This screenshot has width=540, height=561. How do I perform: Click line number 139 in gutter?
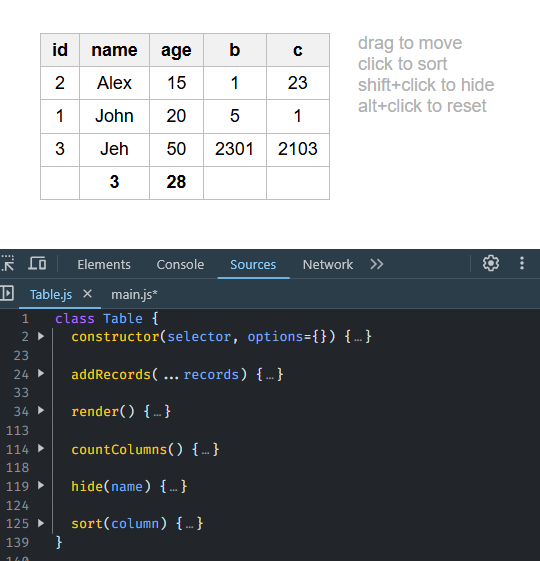(x=18, y=542)
